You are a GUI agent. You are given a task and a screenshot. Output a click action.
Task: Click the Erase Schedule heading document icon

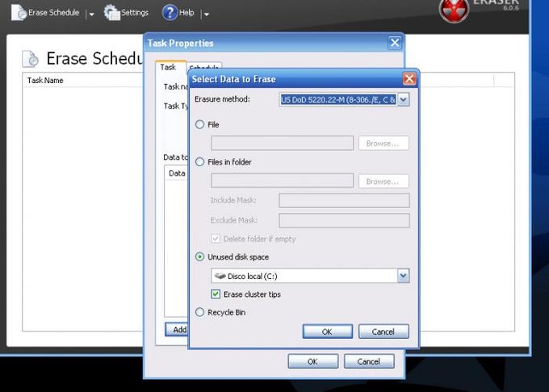(31, 58)
